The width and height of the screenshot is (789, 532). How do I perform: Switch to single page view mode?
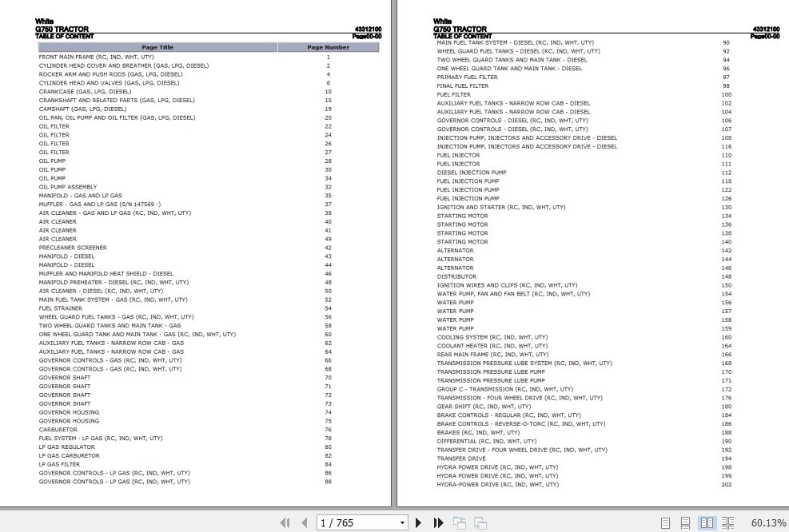coord(666,522)
